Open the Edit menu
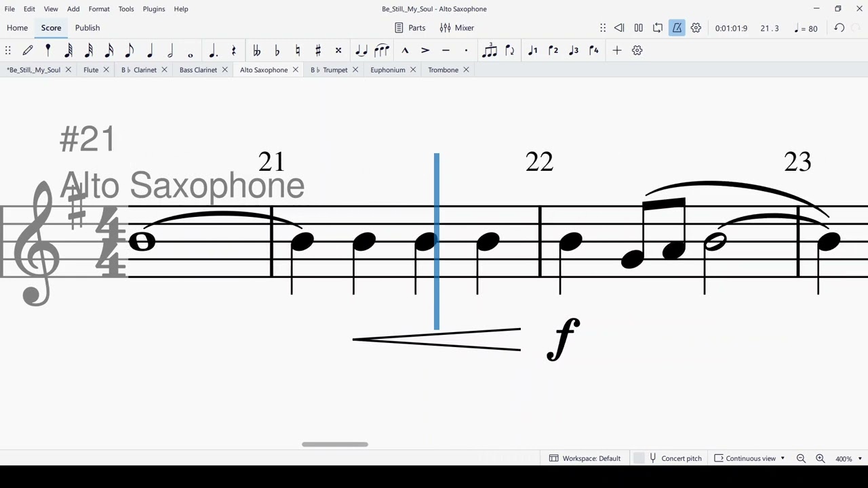The image size is (868, 488). (x=29, y=9)
